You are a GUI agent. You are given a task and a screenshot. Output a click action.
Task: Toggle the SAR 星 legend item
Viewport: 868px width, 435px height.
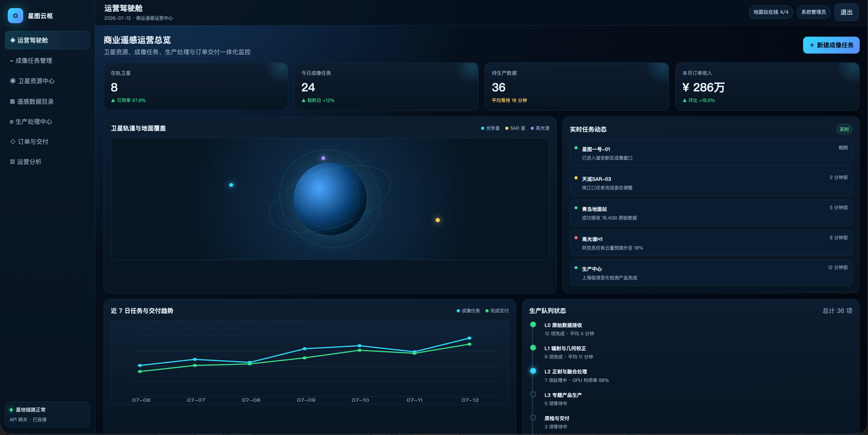[515, 128]
